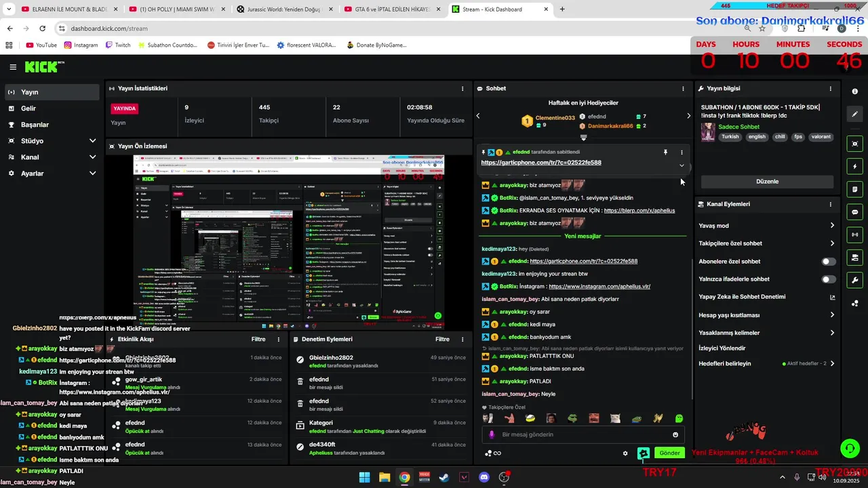Show next top gifters with right arrow
The height and width of the screenshot is (488, 868).
coord(688,116)
